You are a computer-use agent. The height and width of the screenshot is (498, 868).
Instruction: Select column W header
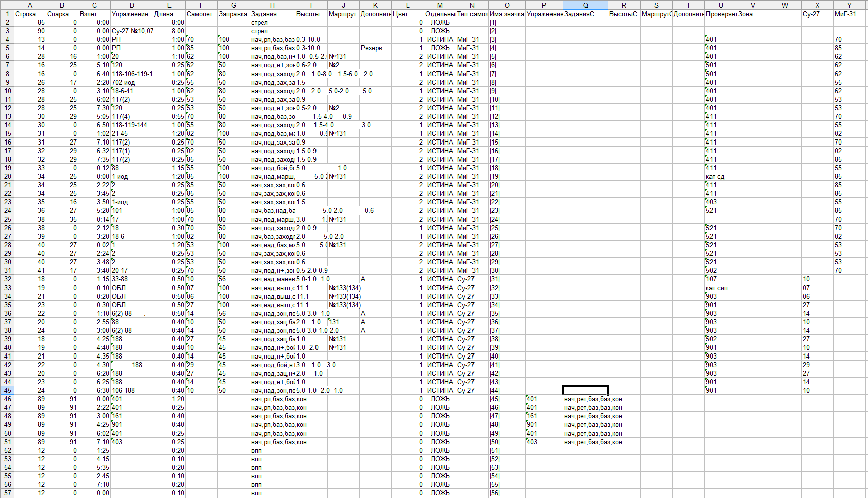[x=785, y=5]
